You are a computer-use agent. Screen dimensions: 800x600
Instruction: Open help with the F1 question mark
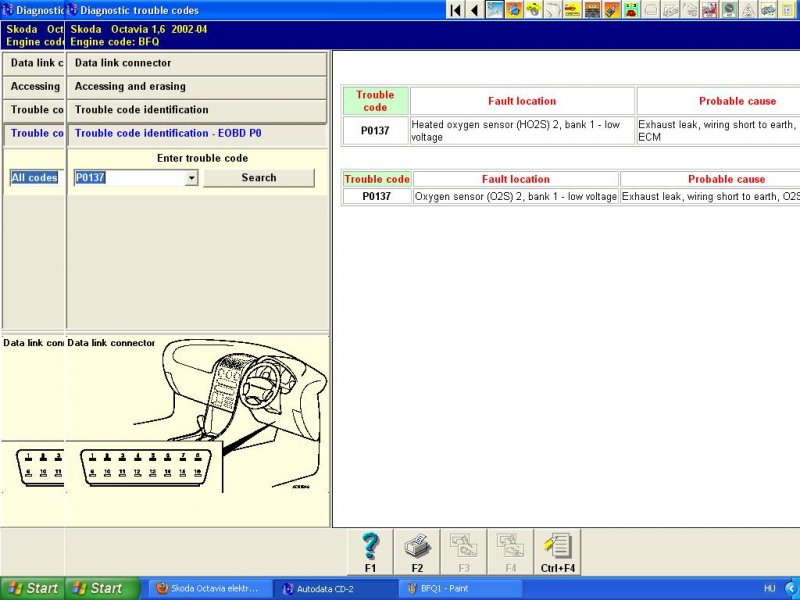[x=370, y=552]
